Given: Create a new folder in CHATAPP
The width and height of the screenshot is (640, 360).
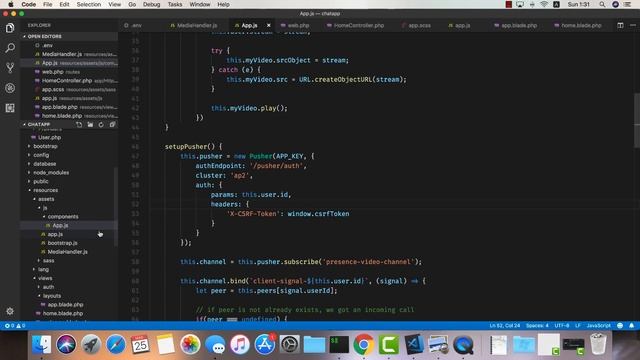Looking at the screenshot, I should (x=90, y=124).
